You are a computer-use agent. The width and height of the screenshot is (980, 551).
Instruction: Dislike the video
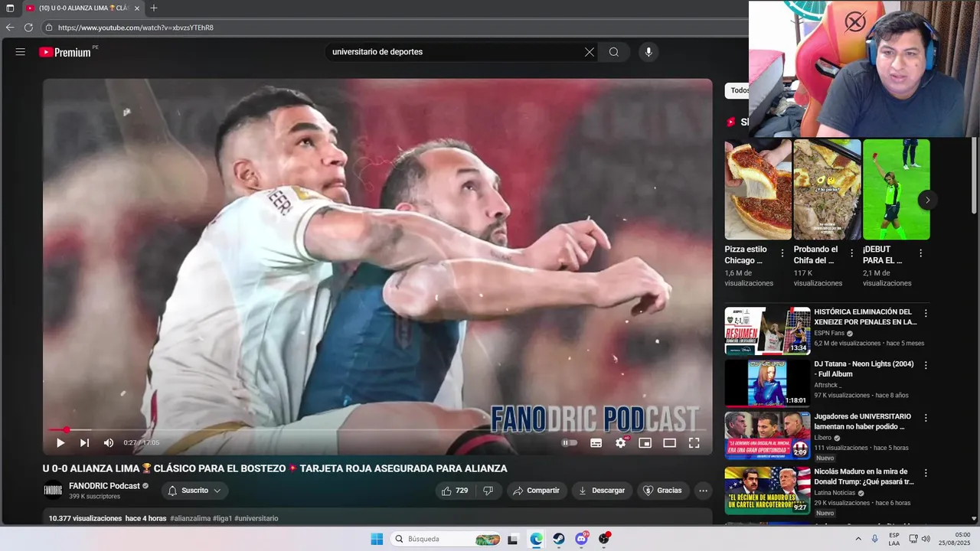[x=488, y=491]
